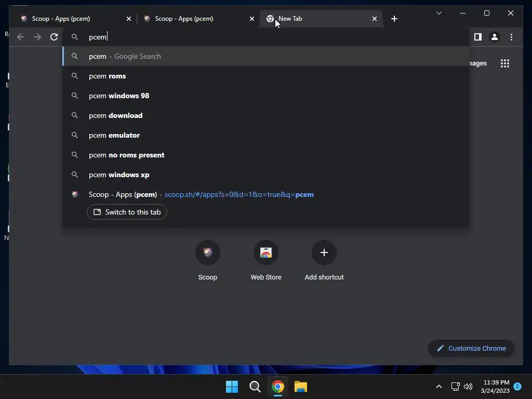Show hidden system tray icons
Screen dimensions: 532x399
coord(438,387)
